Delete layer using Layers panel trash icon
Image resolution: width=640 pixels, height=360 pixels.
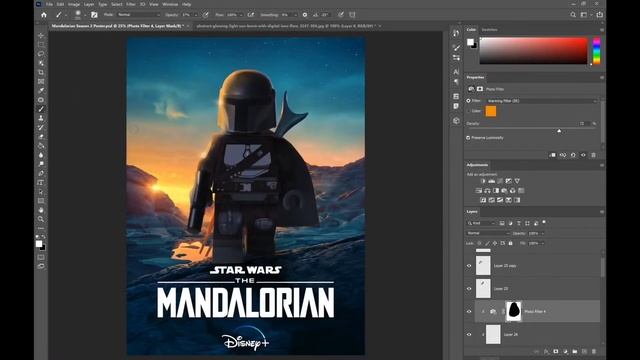594,351
